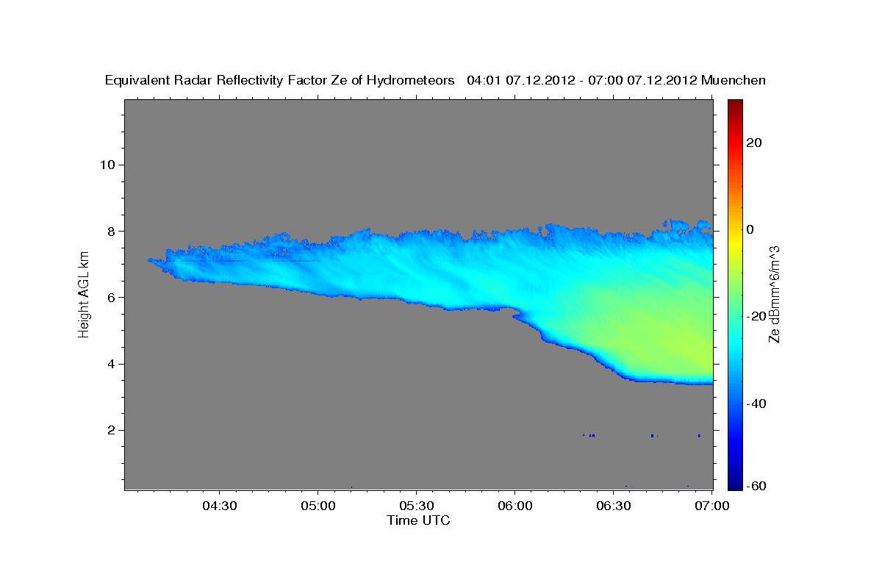Pick the dark blue bottom of the colorbar
The image size is (882, 588).
point(734,482)
